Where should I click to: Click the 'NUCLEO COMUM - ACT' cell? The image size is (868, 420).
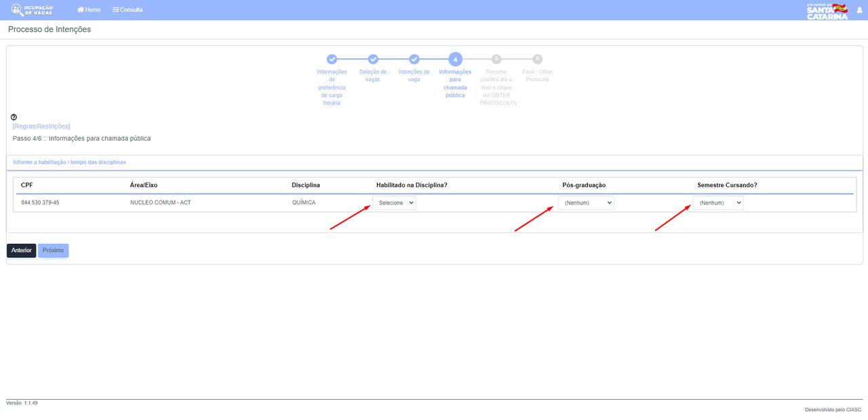[161, 203]
